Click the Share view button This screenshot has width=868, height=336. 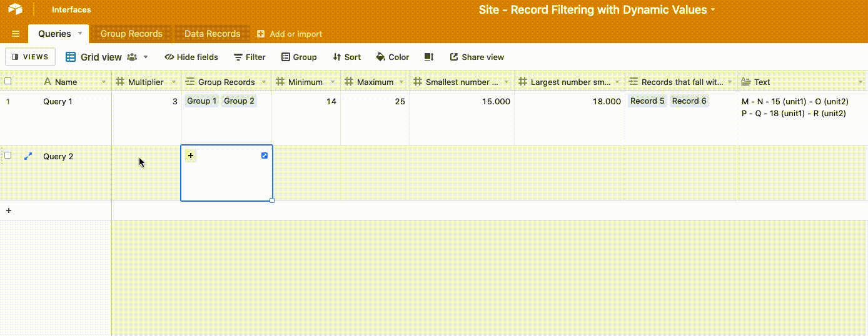477,57
